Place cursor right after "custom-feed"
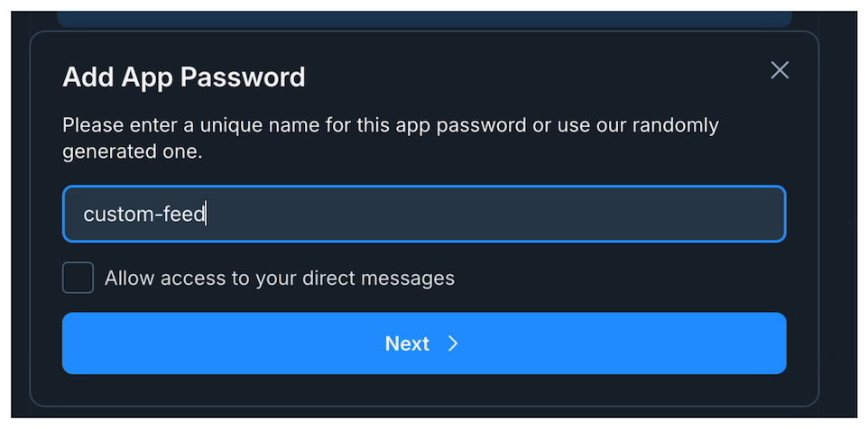The image size is (868, 429). tap(207, 214)
